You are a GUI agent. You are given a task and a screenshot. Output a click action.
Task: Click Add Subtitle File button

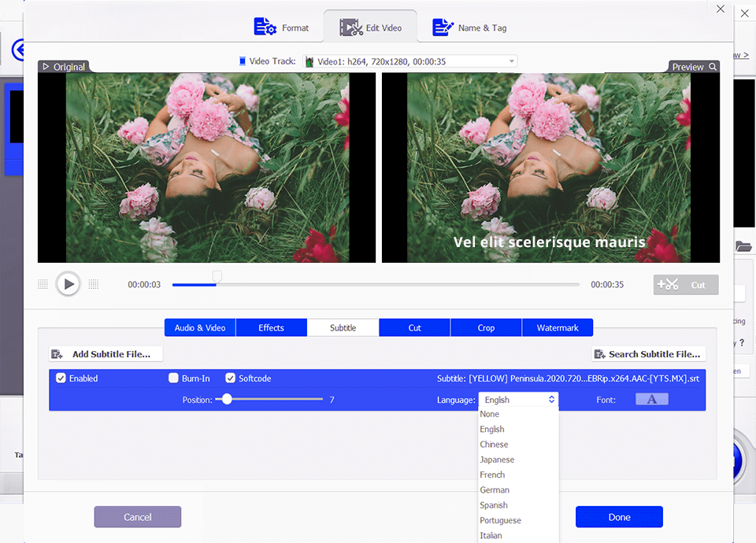[x=106, y=354]
